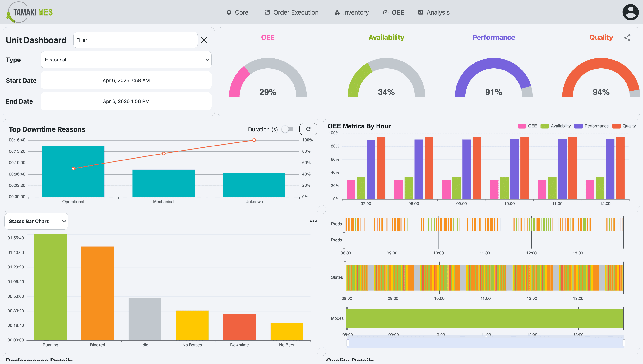
Task: Click the Availability heading
Action: click(x=386, y=38)
